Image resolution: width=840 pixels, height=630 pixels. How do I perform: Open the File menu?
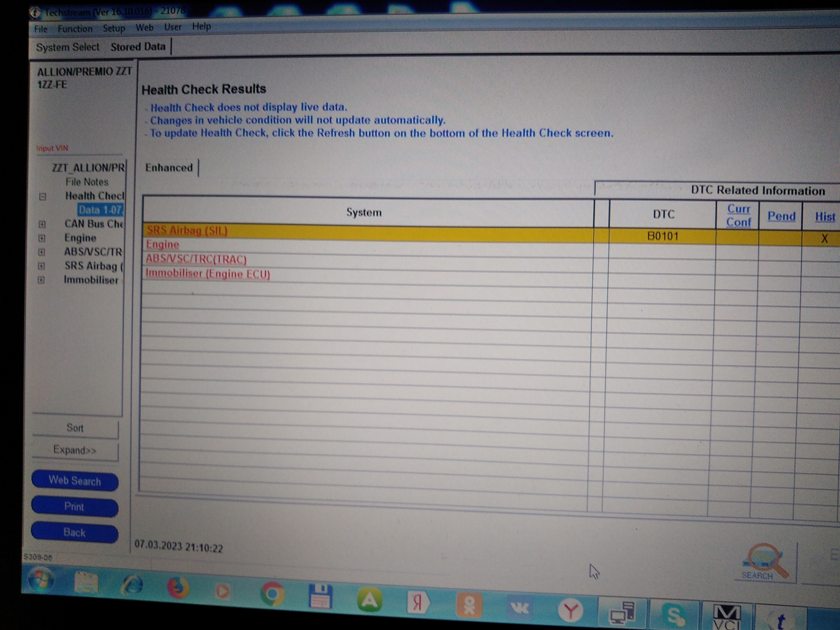pyautogui.click(x=41, y=29)
